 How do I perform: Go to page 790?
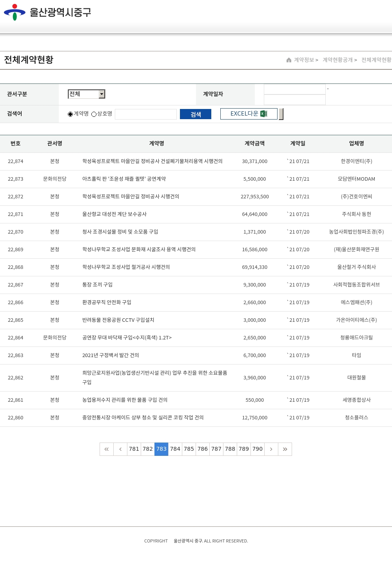[x=258, y=449]
